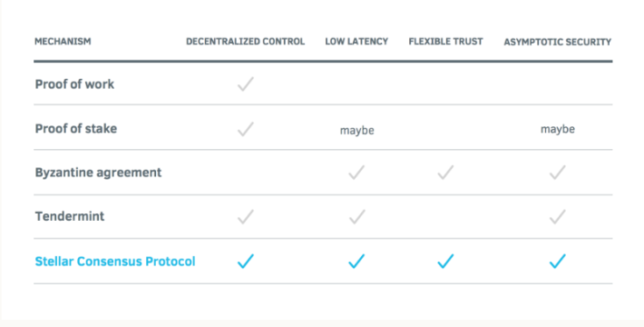Click the LOW LATENCY column header
This screenshot has height=327, width=644.
point(356,41)
